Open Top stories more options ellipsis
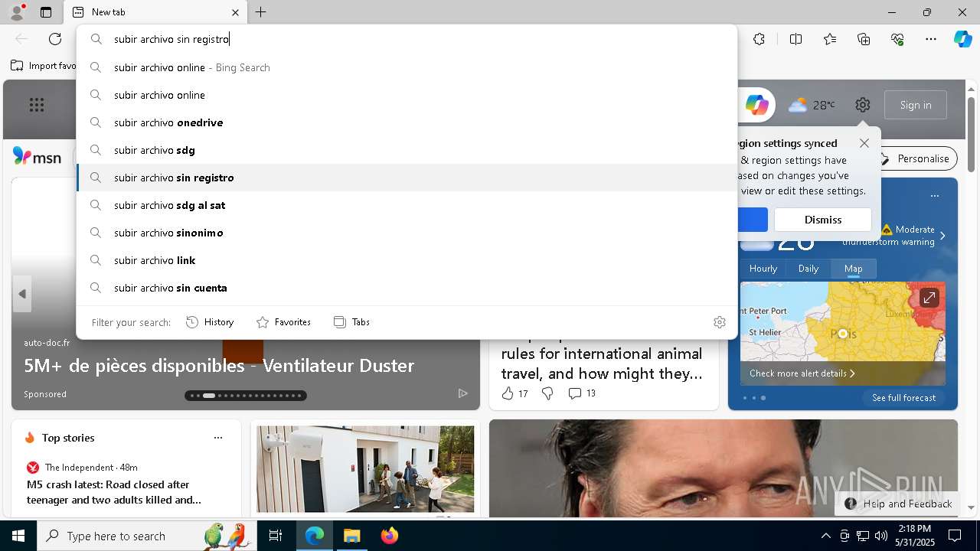Screen dimensions: 980x551 coord(218,438)
